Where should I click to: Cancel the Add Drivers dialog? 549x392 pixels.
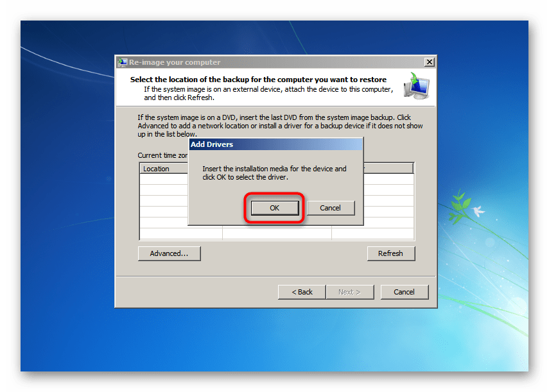(x=331, y=208)
